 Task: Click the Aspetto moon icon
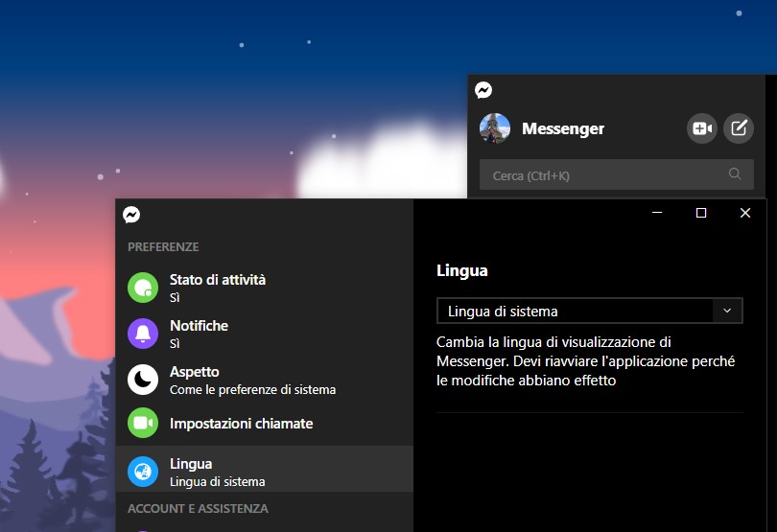143,380
